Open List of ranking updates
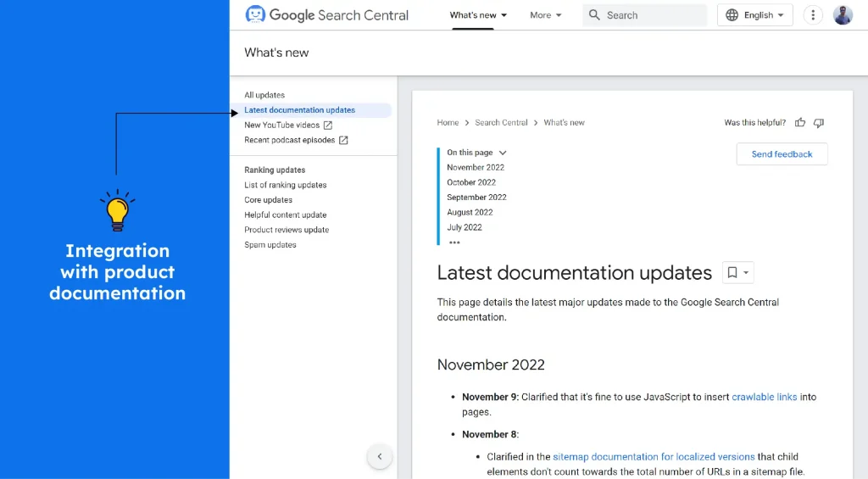Screen dimensions: 868x479 [x=285, y=185]
